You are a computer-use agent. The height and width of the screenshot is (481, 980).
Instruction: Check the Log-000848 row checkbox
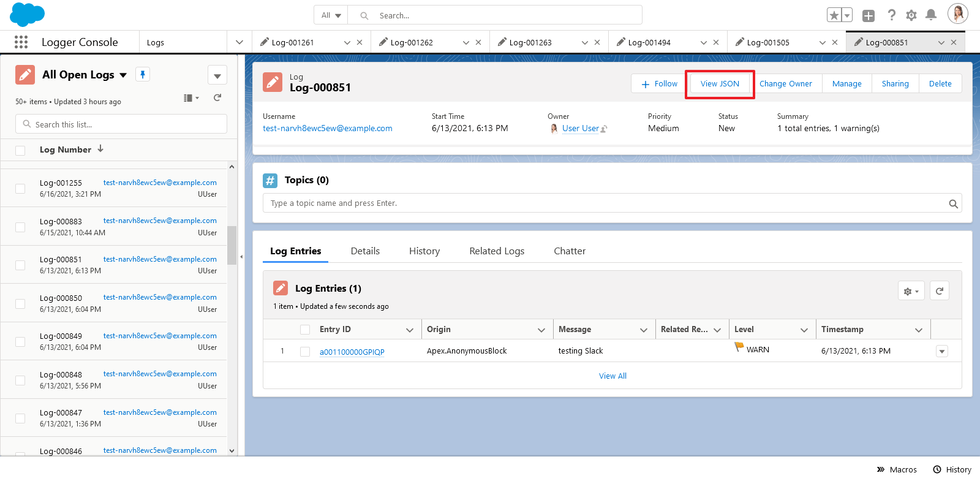(20, 381)
